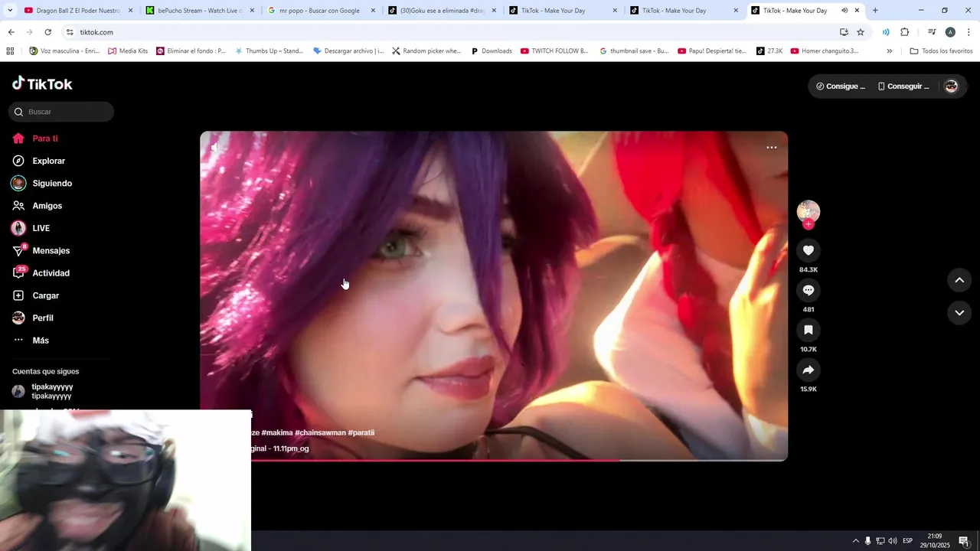Image resolution: width=980 pixels, height=551 pixels.
Task: Switch to mr popo Google search tab
Action: click(320, 11)
